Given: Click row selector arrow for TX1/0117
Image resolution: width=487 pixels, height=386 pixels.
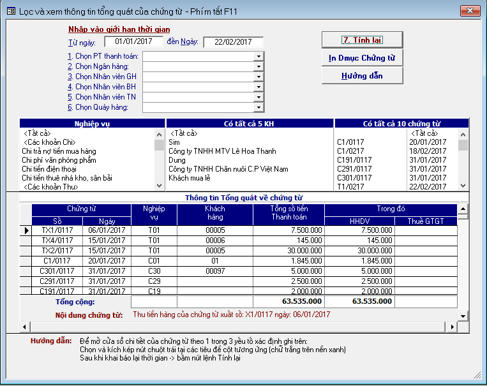Looking at the screenshot, I should (x=26, y=231).
